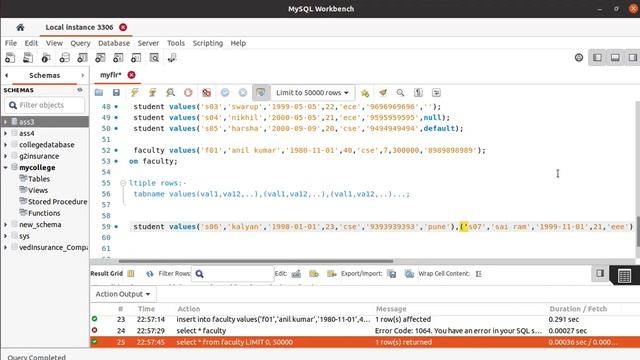Image resolution: width=640 pixels, height=360 pixels.
Task: Save the script with the floppy icon
Action: pos(116,93)
